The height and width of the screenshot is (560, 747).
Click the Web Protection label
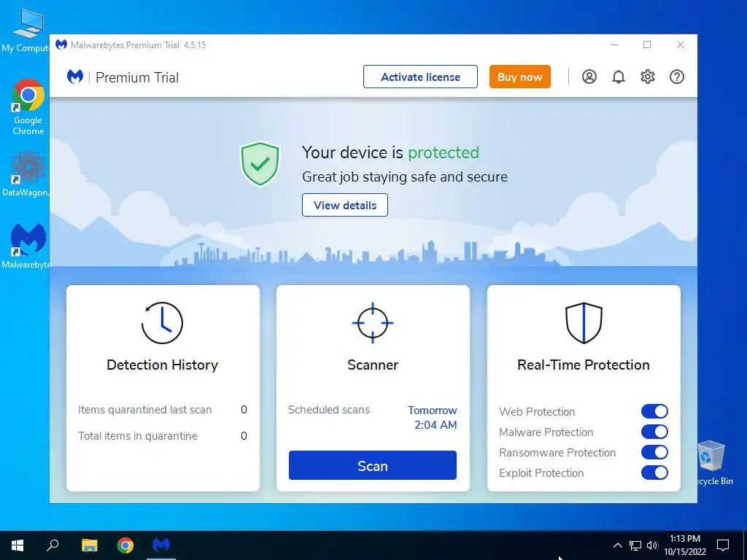click(537, 411)
